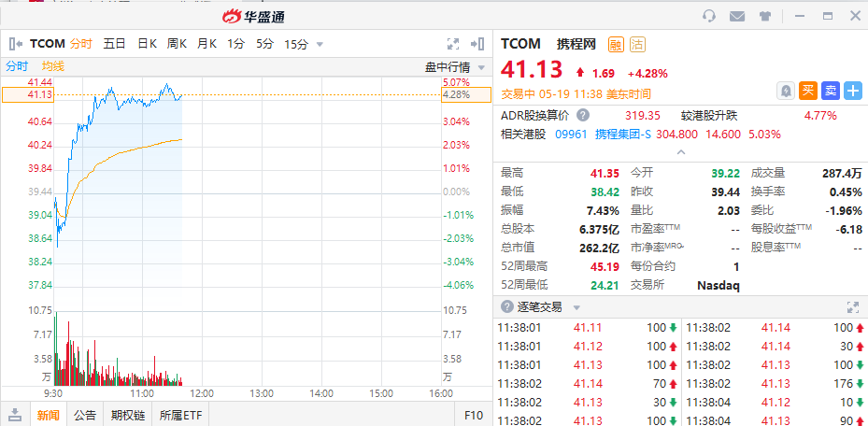Image resolution: width=868 pixels, height=426 pixels.
Task: Click the 最低 value 38.42
Action: 605,192
